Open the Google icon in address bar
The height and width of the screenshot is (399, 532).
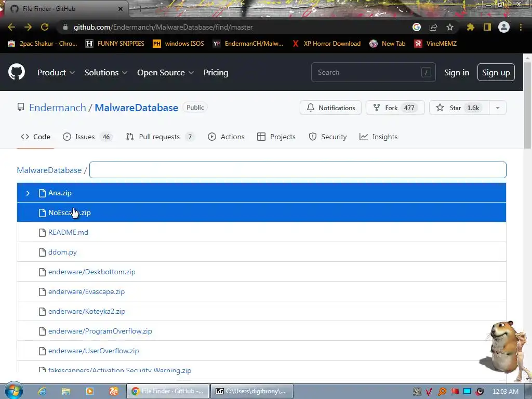[417, 27]
